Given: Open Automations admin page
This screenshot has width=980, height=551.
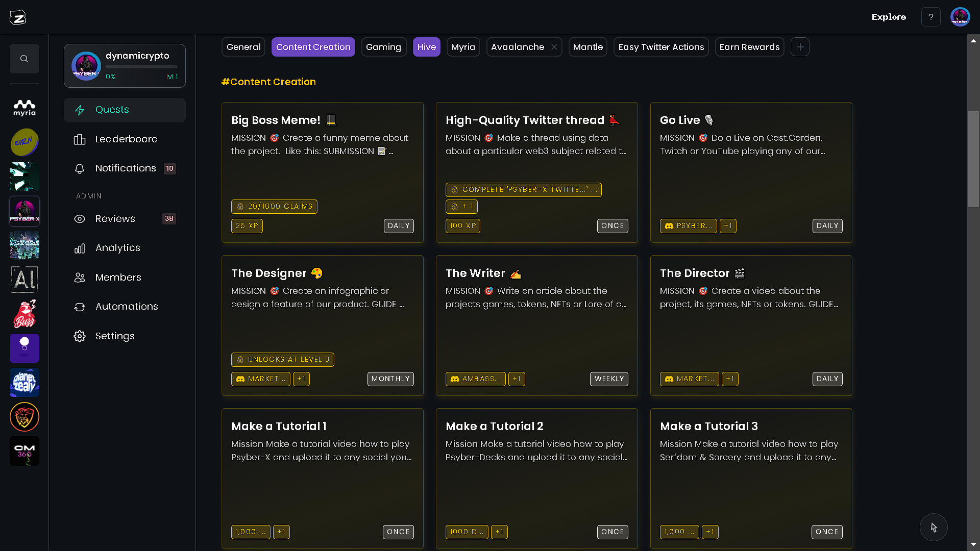Looking at the screenshot, I should 125,307.
